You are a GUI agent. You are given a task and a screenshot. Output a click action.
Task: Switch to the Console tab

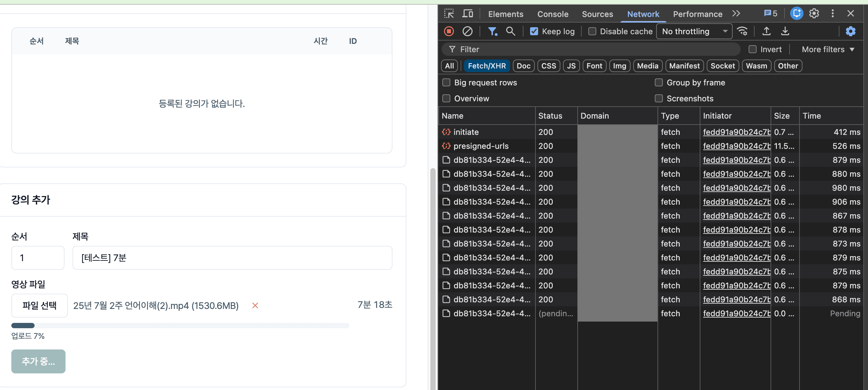coord(553,14)
